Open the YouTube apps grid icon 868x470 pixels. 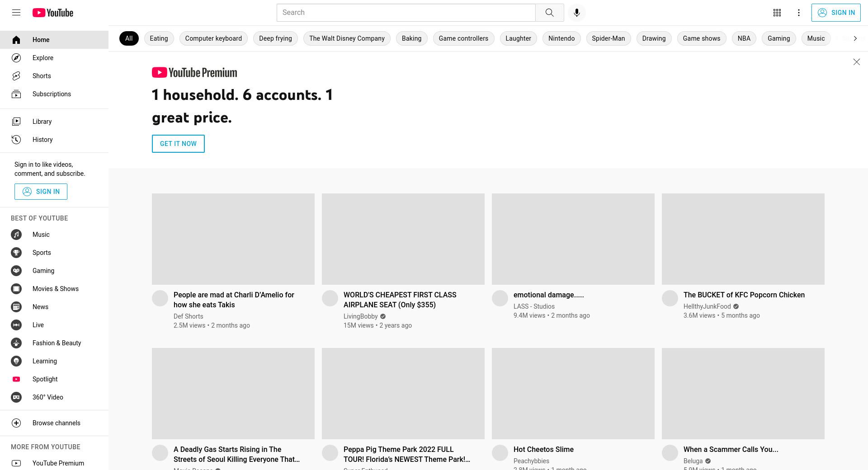coord(777,13)
